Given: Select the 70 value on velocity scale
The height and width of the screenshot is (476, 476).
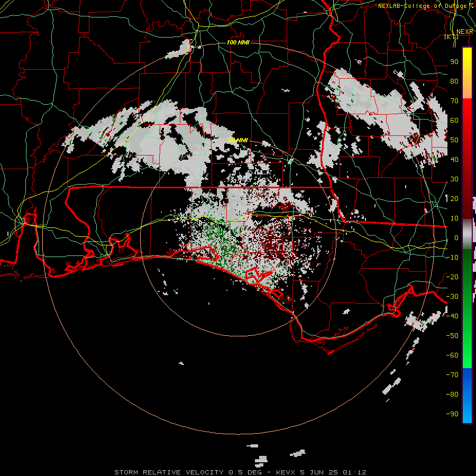Looking at the screenshot, I should (454, 101).
